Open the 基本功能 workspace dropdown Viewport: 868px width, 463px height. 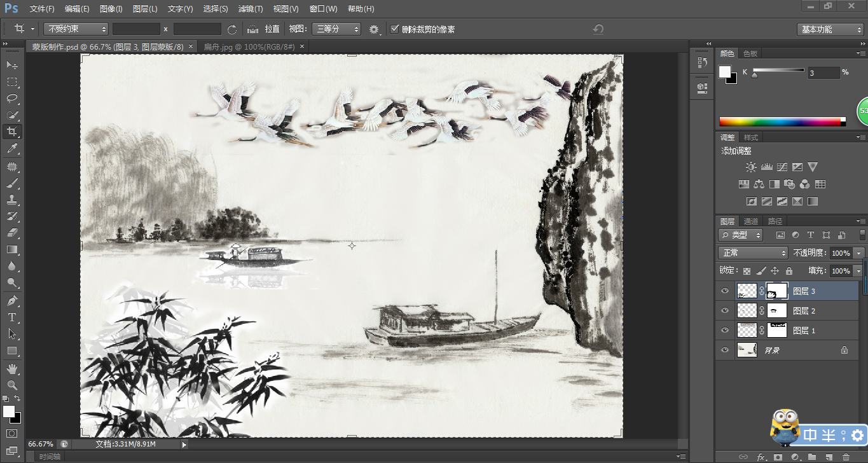830,29
